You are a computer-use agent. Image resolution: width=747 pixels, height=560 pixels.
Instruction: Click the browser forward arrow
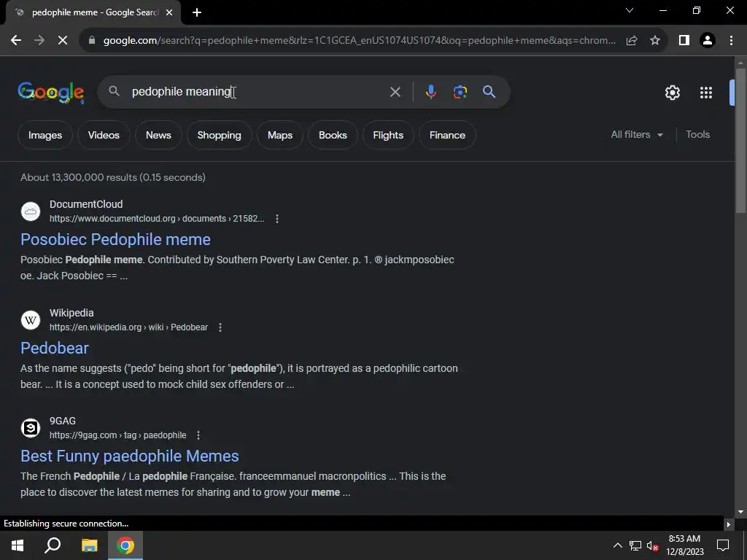click(x=39, y=41)
